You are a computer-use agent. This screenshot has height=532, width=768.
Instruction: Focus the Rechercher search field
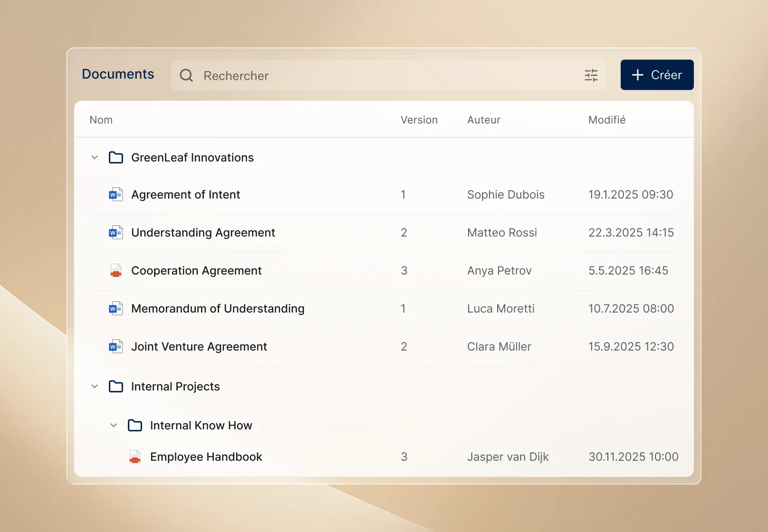pos(388,76)
